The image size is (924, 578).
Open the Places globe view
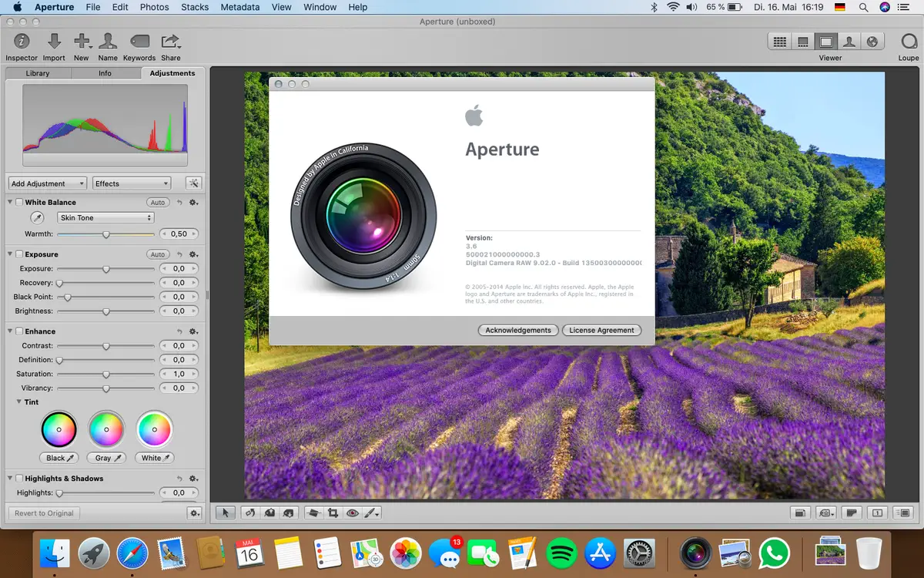pos(872,42)
